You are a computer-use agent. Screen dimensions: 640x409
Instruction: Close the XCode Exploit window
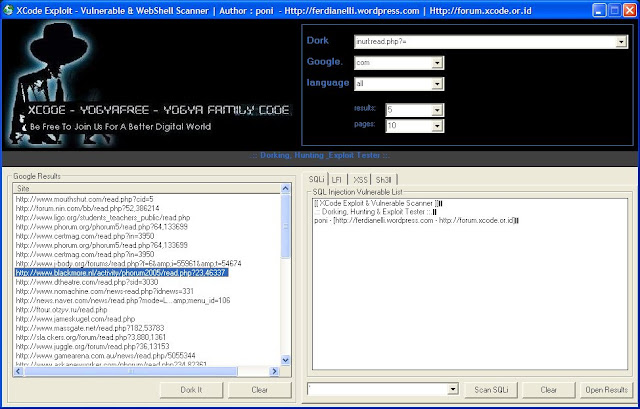(x=630, y=10)
